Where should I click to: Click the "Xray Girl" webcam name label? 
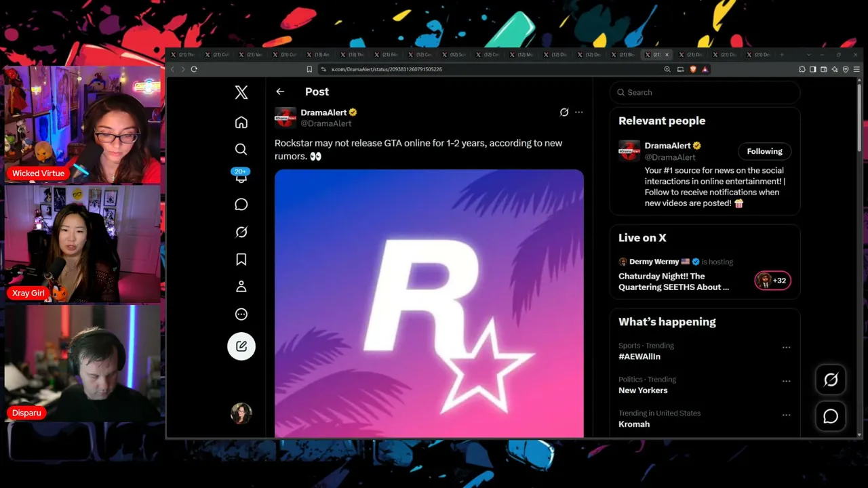(x=28, y=293)
